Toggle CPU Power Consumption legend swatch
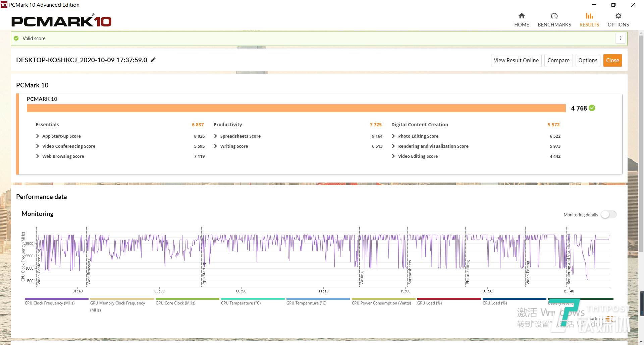 coord(384,299)
